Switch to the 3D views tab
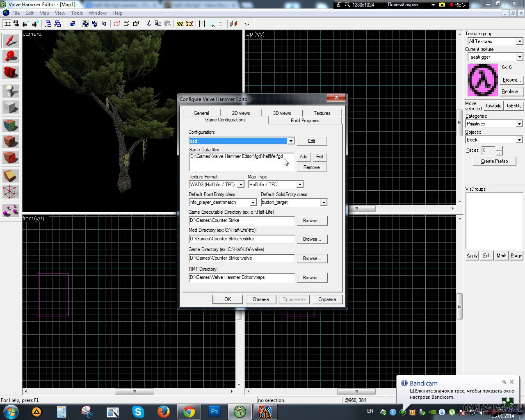Image resolution: width=525 pixels, height=420 pixels. 282,113
